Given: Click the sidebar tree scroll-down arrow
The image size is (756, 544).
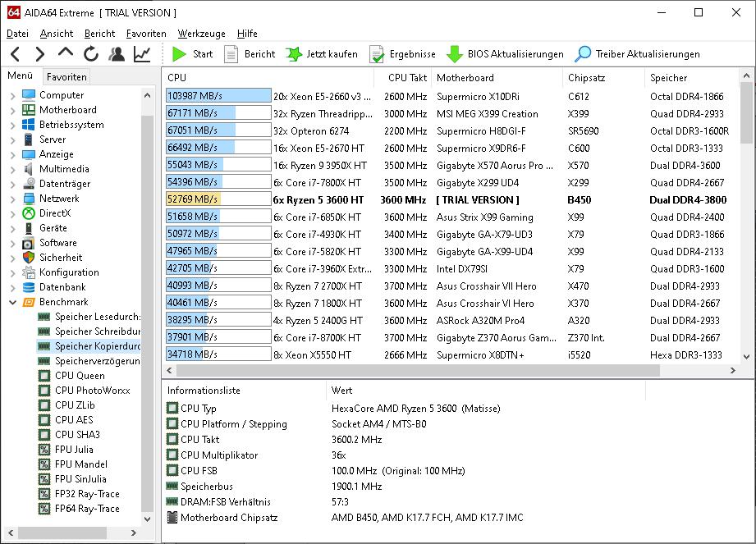Looking at the screenshot, I should 148,519.
